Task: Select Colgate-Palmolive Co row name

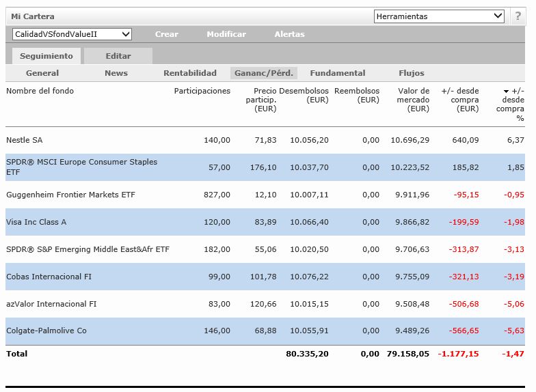Action: [46, 331]
